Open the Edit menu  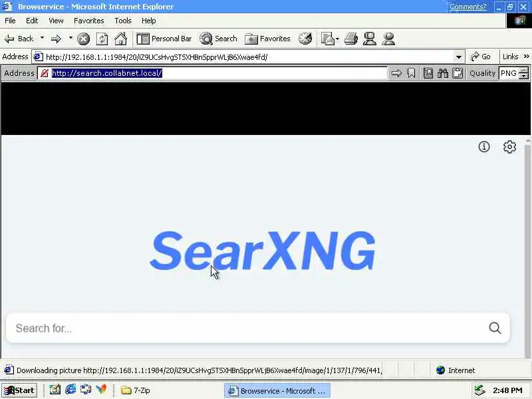(32, 21)
